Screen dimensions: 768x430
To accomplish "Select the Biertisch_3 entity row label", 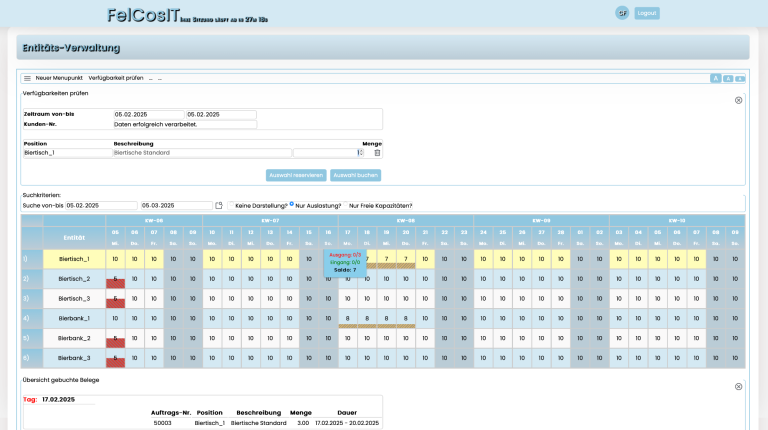I will click(x=74, y=299).
